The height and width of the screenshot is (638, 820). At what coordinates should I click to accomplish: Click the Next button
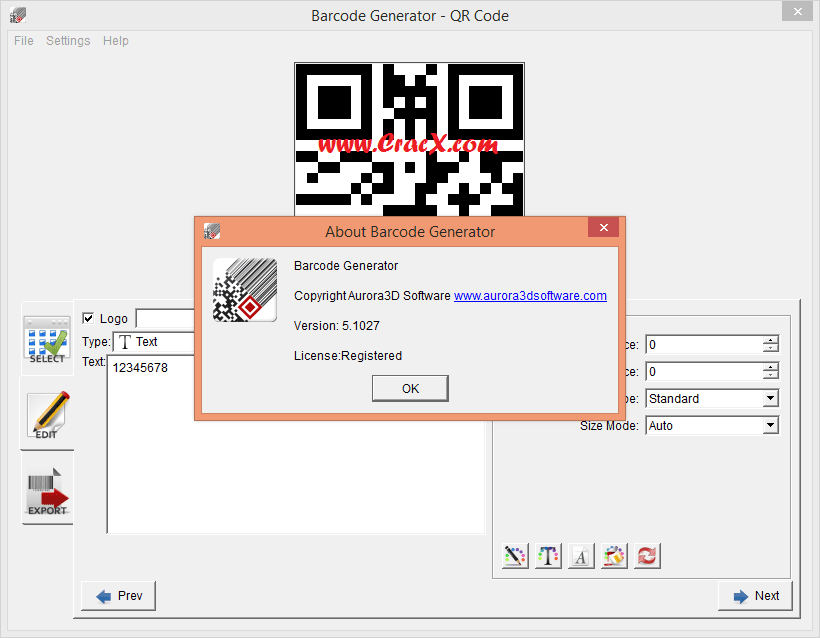click(756, 596)
